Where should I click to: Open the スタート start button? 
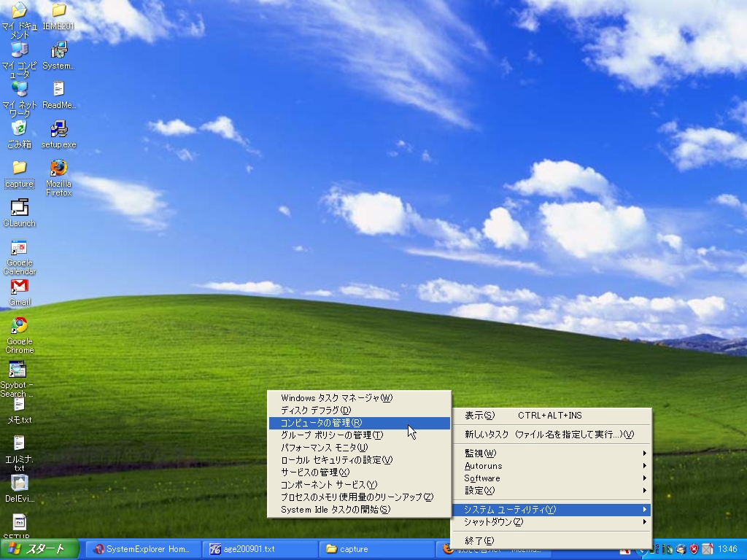39,549
